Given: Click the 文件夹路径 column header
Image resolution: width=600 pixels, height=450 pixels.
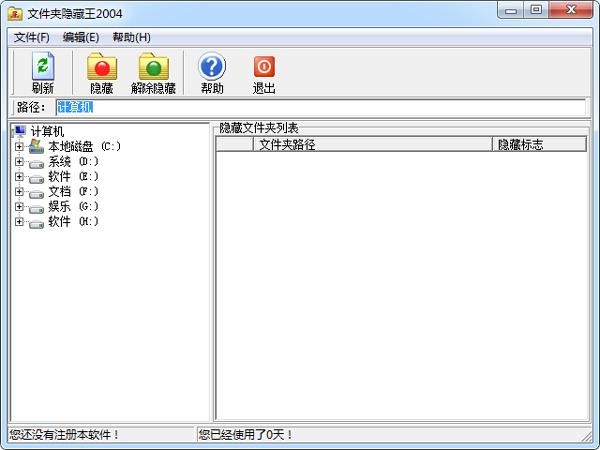Looking at the screenshot, I should pyautogui.click(x=373, y=145).
